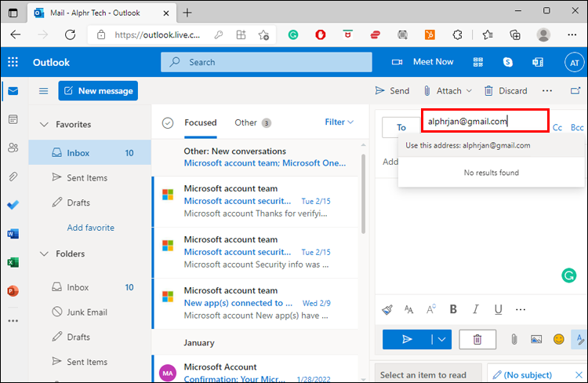Apply italic formatting in compose toolbar
Screen dimensions: 588x383
pos(476,309)
